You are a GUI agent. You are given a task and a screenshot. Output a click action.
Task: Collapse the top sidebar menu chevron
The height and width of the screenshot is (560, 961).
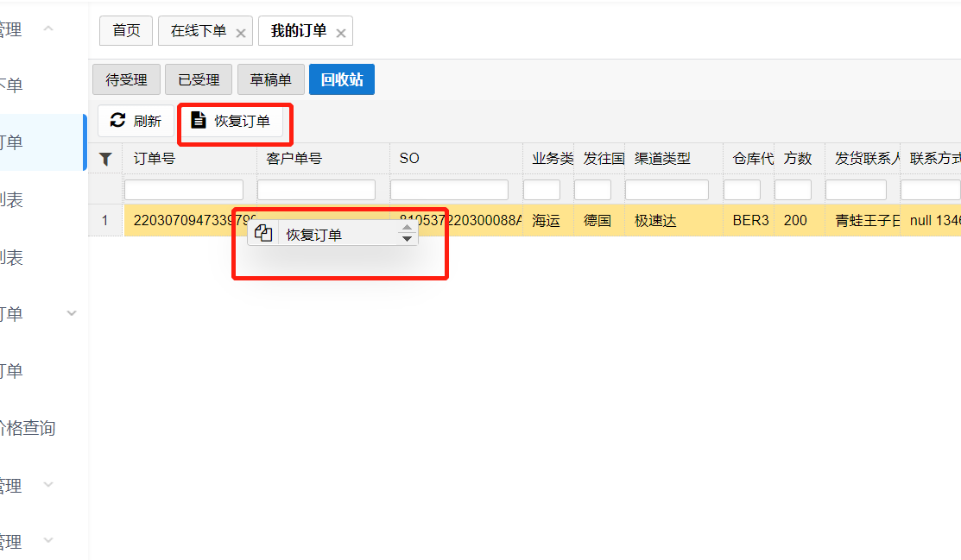click(48, 28)
